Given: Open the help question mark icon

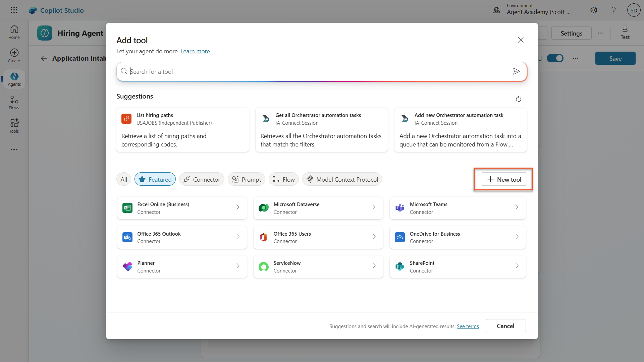Looking at the screenshot, I should (x=613, y=10).
